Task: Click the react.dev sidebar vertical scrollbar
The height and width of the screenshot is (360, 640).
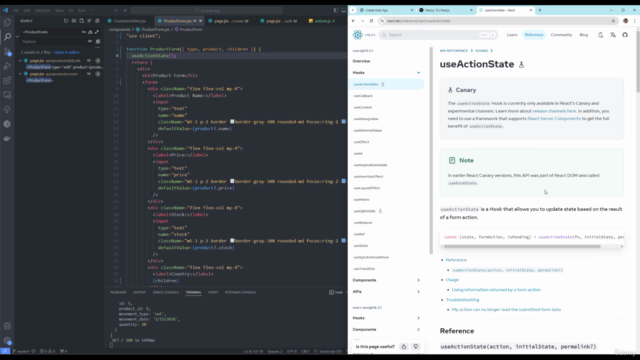Action: click(x=431, y=150)
